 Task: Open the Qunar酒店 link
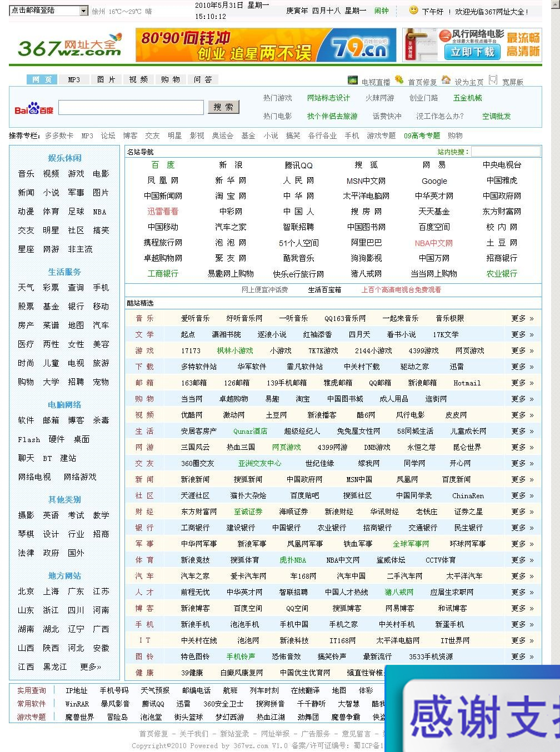[250, 432]
